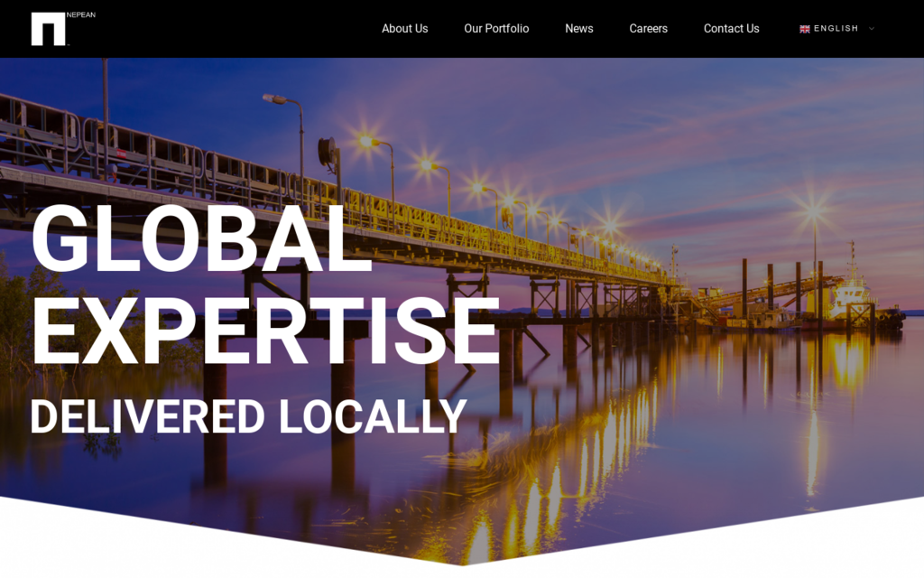Viewport: 924px width, 578px height.
Task: Click the NEPEAN wordmark beside the logo
Action: click(80, 15)
